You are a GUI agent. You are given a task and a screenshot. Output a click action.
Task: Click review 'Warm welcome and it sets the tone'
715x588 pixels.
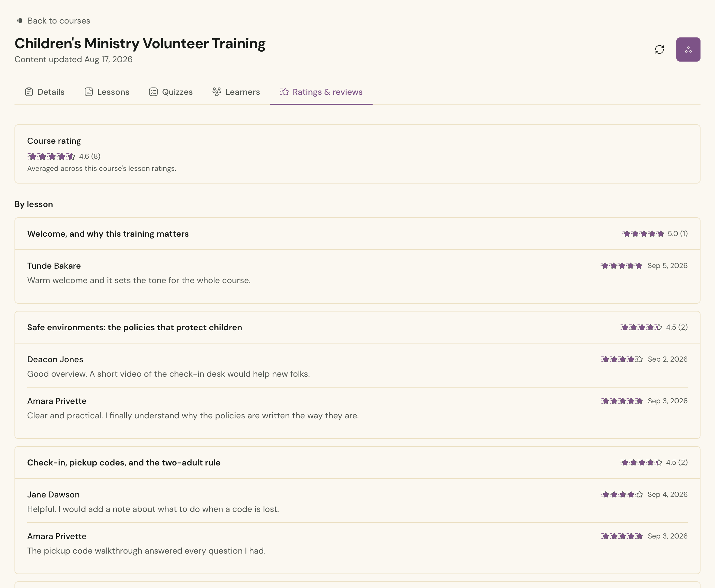point(139,280)
